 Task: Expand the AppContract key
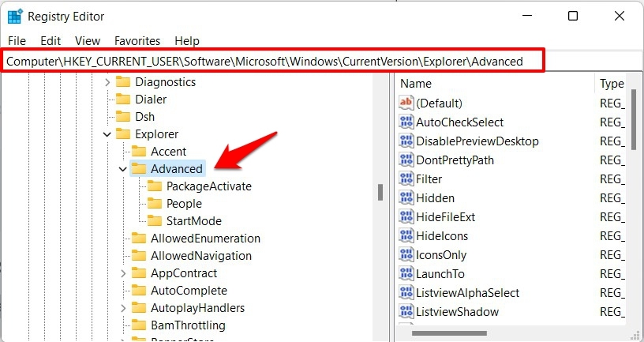[123, 273]
